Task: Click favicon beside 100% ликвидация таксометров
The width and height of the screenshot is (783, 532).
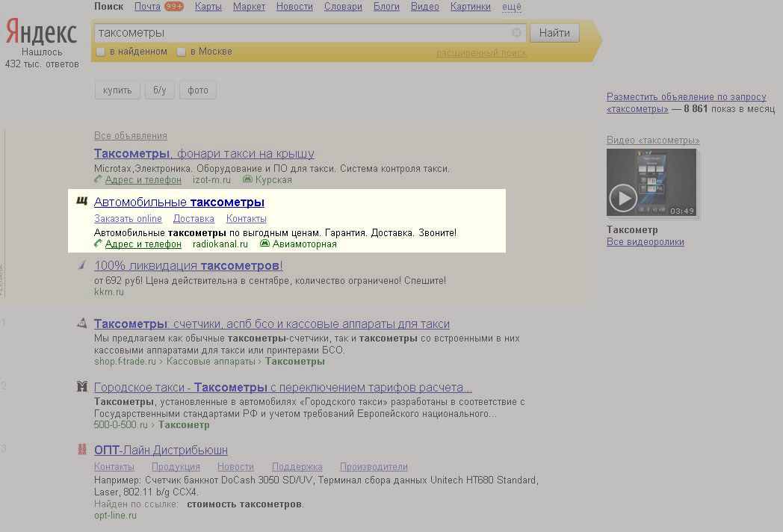Action: [82, 265]
